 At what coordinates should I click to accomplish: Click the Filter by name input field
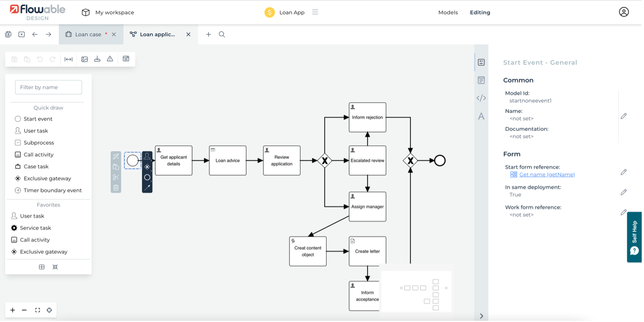point(48,87)
